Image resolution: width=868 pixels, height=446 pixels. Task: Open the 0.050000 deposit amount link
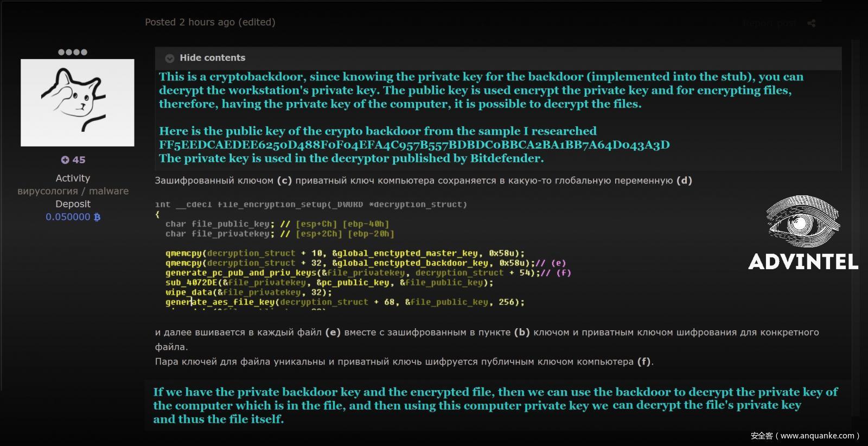[68, 217]
